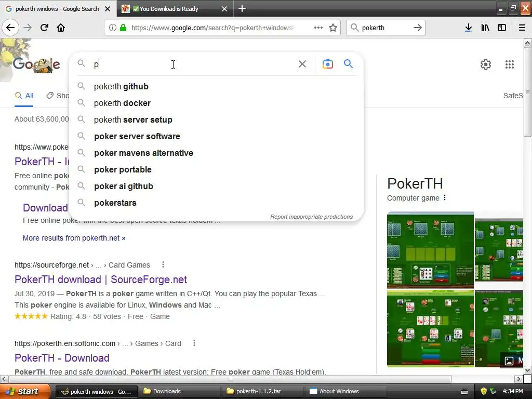The image size is (532, 399).
Task: Open options for Softonic result
Action: [194, 343]
